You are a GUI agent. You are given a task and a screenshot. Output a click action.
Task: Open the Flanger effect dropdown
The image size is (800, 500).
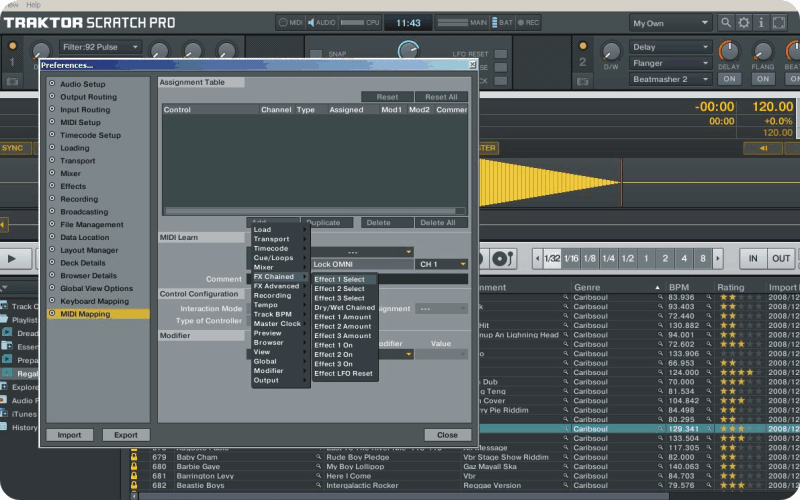click(x=669, y=63)
